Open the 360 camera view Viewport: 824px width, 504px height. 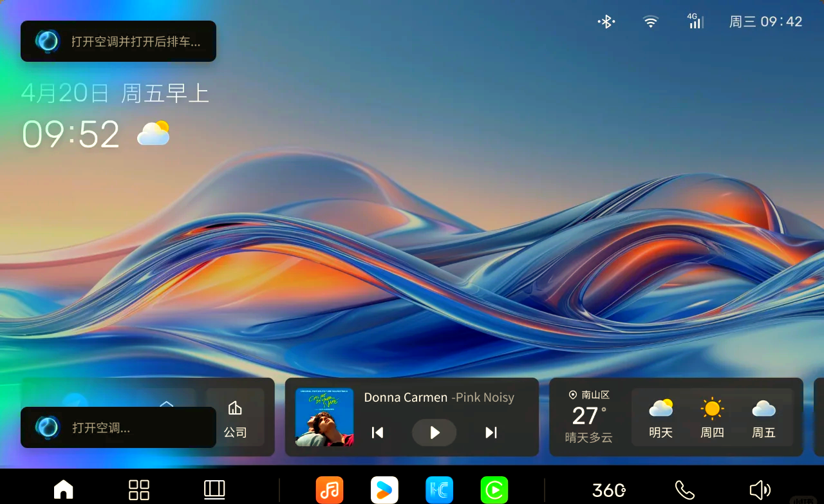608,490
